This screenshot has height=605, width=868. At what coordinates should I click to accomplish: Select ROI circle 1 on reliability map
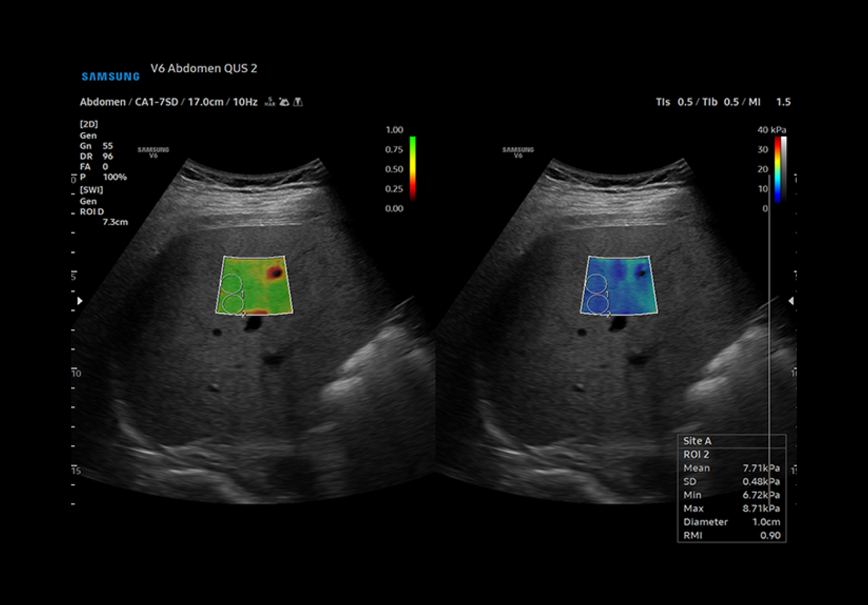point(232,284)
